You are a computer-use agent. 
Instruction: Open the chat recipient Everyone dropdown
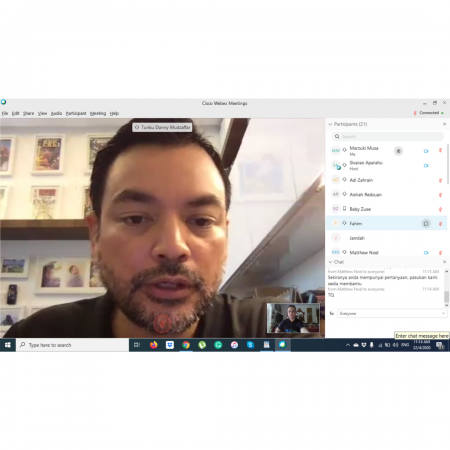coord(392,313)
